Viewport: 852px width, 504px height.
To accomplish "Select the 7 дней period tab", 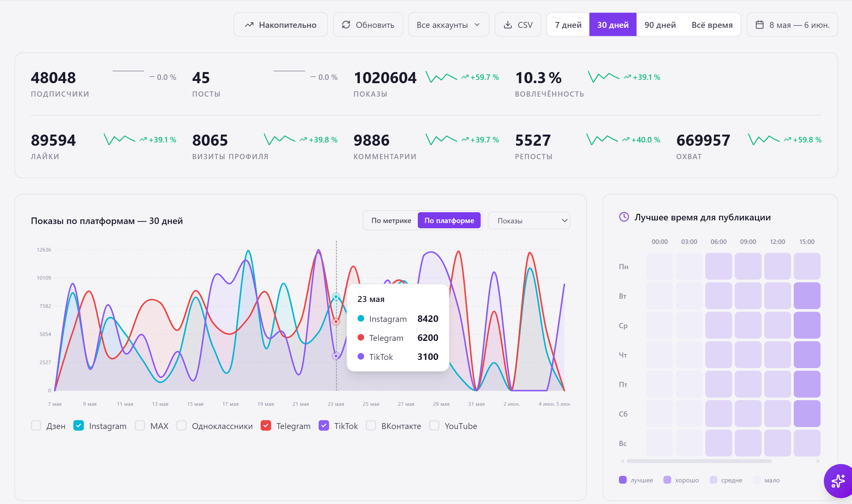I will pos(568,25).
